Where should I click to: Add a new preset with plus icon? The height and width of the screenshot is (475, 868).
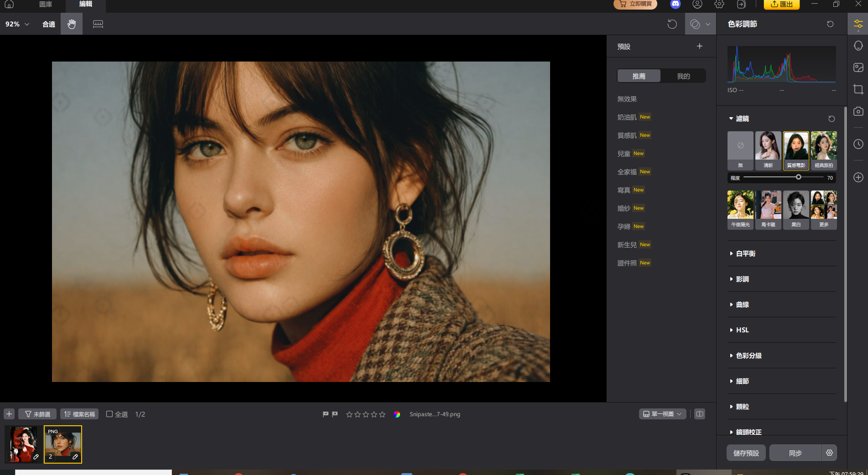point(699,46)
